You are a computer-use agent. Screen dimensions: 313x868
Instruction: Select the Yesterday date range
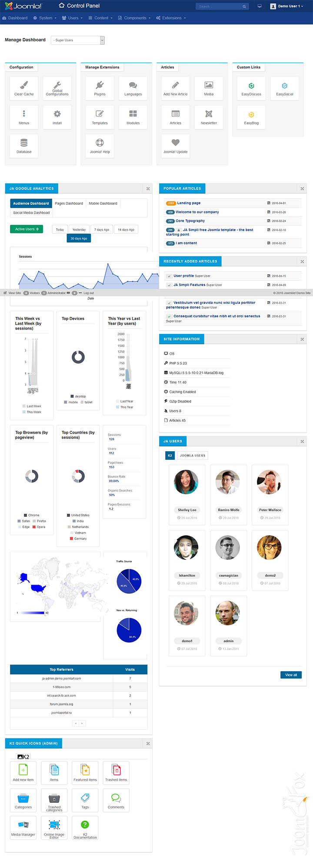(x=79, y=229)
